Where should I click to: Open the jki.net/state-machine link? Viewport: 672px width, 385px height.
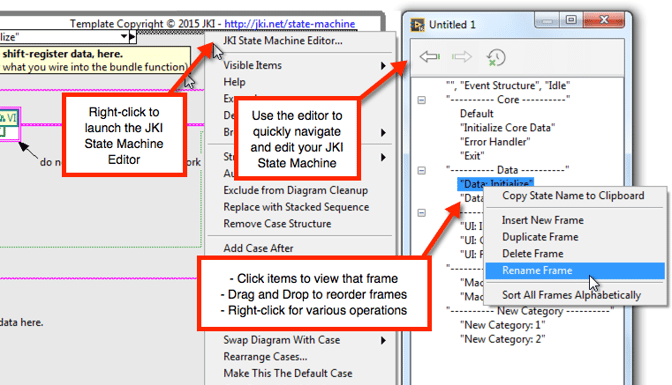tap(290, 24)
